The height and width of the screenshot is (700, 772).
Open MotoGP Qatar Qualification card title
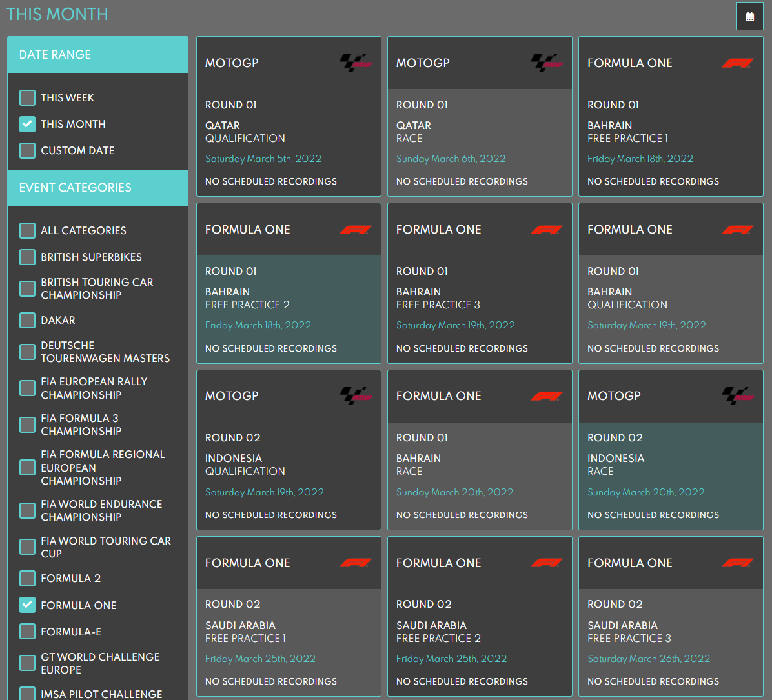[x=232, y=63]
